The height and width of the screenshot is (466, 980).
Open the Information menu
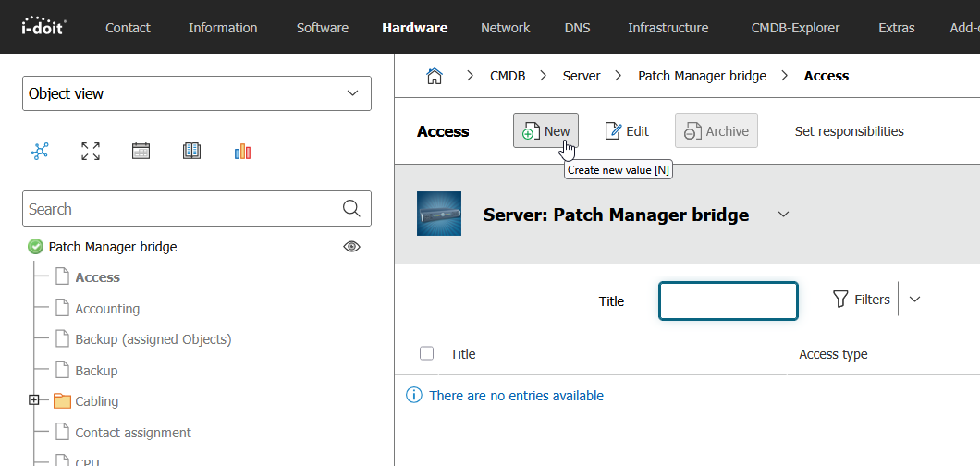[223, 28]
